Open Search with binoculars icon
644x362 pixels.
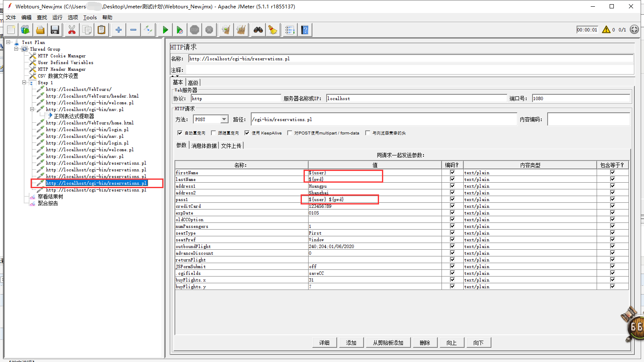[x=258, y=30]
